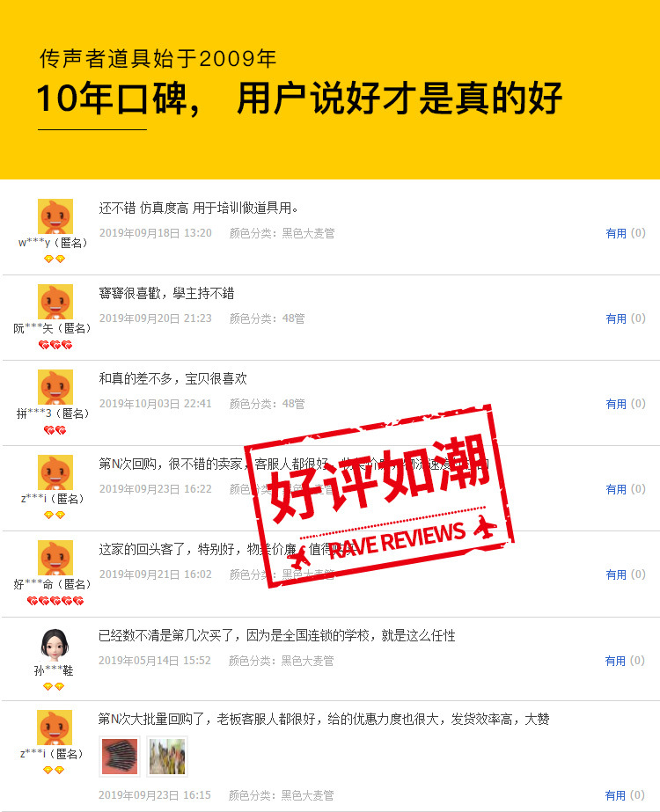Mark the 和真的差不多 review as 有用
This screenshot has height=812, width=660.
pyautogui.click(x=616, y=404)
